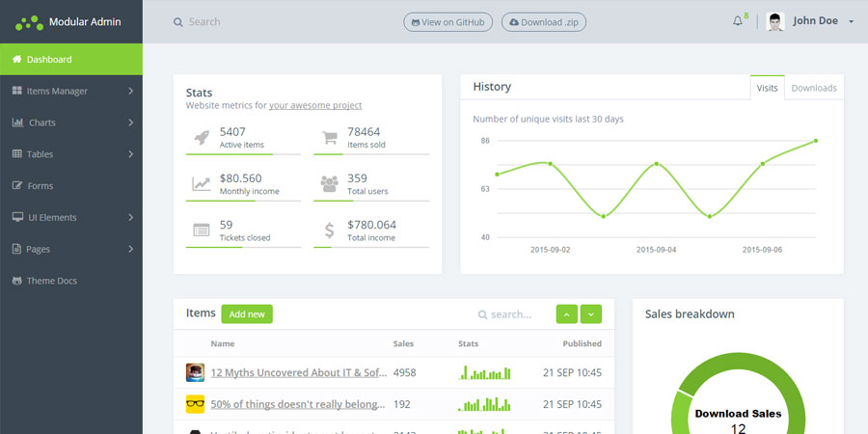
Task: Click the 86 peak point on visits chart
Action: (x=815, y=141)
